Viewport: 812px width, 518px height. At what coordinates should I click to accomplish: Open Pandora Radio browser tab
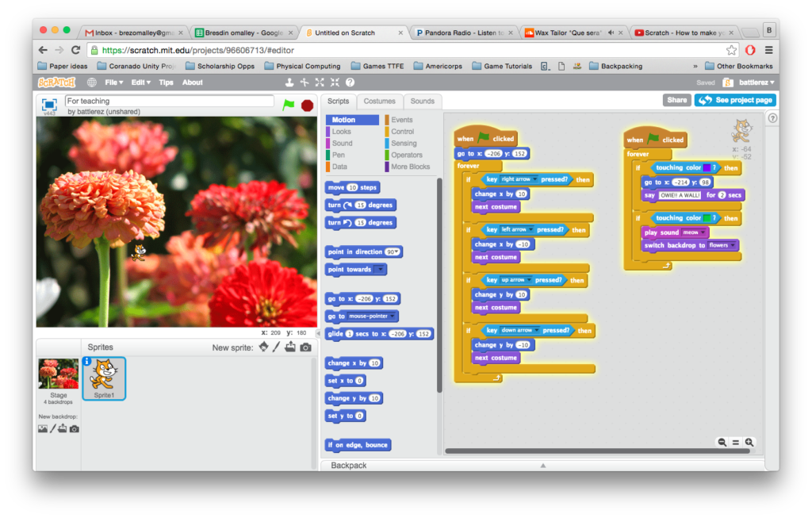tap(463, 33)
